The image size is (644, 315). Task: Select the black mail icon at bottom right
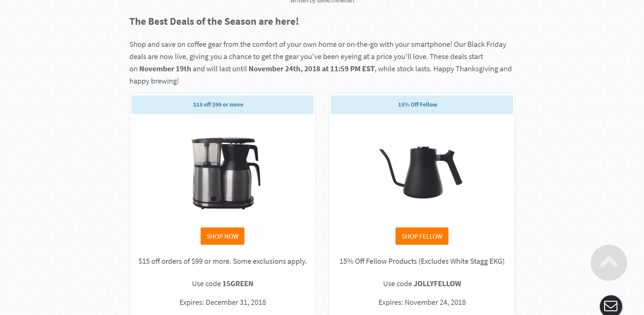click(x=611, y=305)
